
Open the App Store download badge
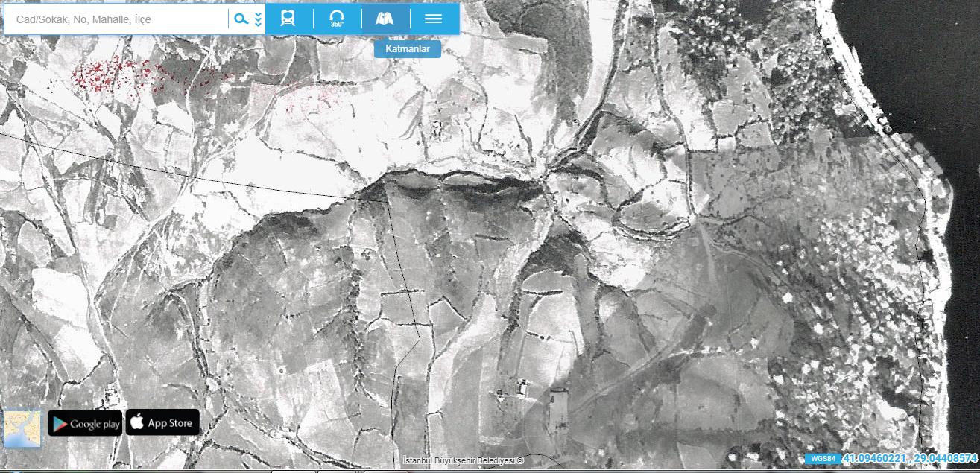click(x=162, y=423)
